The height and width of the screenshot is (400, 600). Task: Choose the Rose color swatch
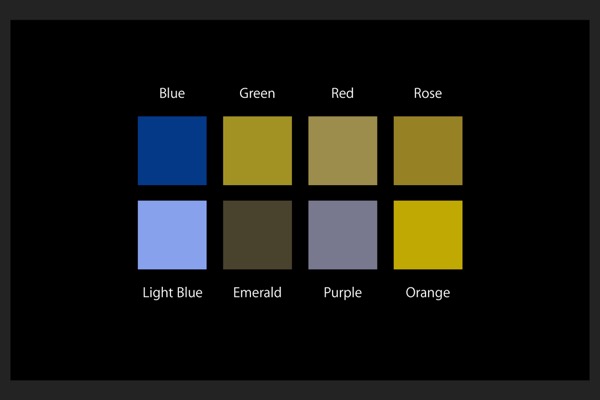(x=428, y=151)
